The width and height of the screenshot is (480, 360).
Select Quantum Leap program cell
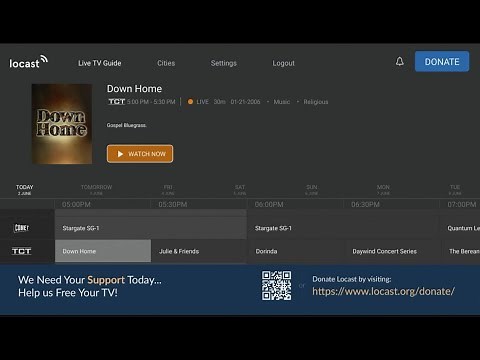point(460,228)
